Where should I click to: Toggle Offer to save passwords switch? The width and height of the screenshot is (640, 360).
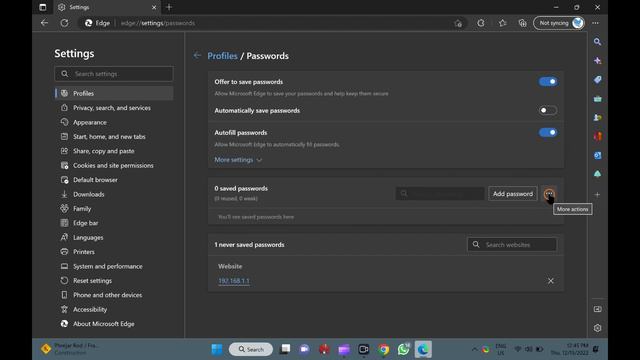548,82
